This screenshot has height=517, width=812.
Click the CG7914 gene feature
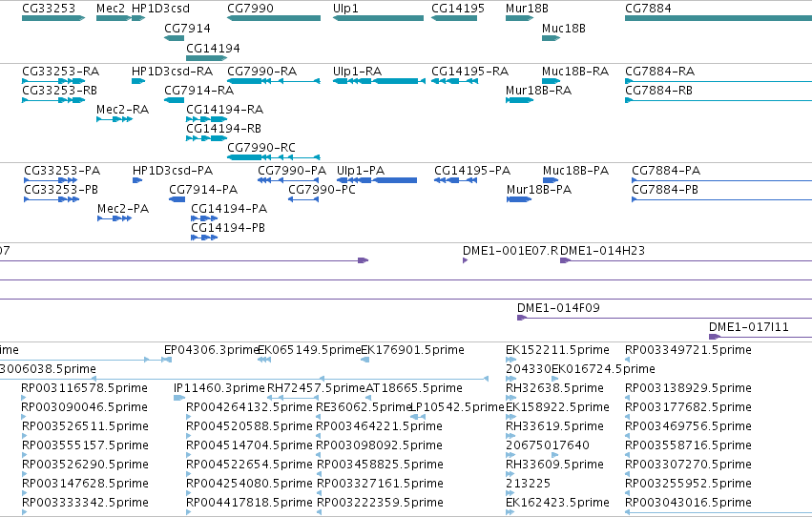click(174, 38)
